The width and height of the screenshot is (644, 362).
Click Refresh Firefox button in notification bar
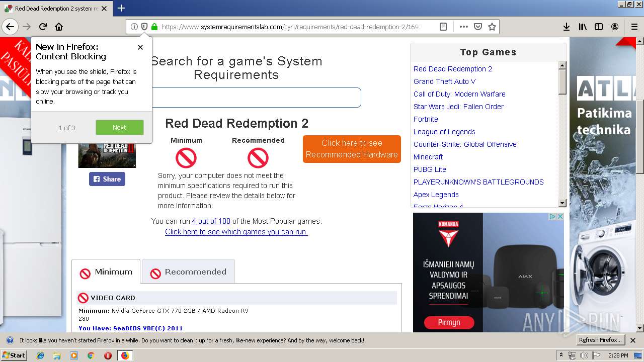click(600, 340)
